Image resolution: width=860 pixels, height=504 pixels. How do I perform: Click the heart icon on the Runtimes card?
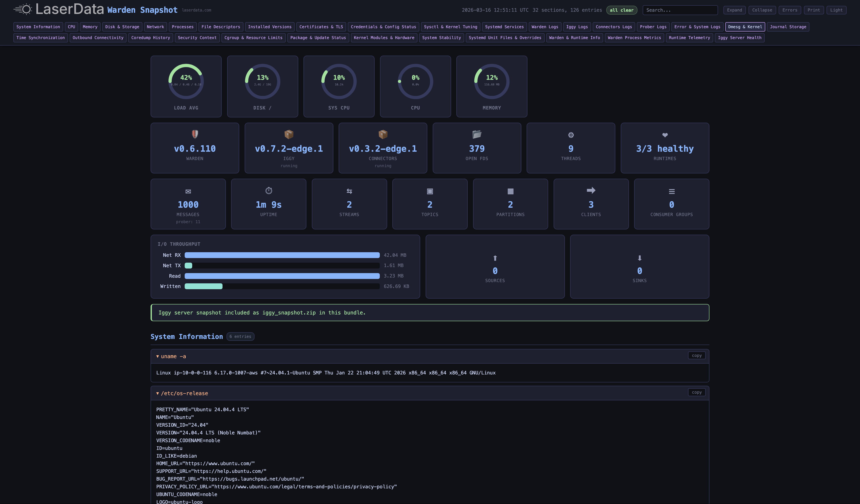(x=665, y=135)
